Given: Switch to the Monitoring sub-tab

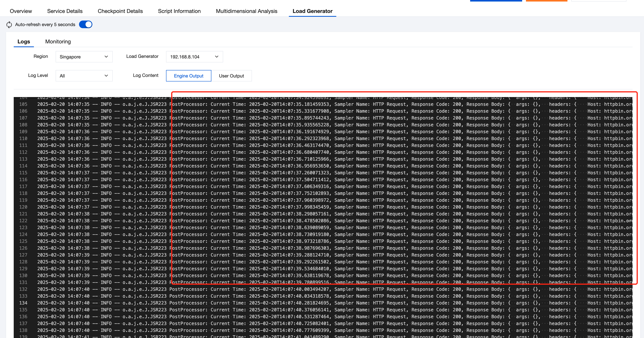Looking at the screenshot, I should [x=58, y=41].
